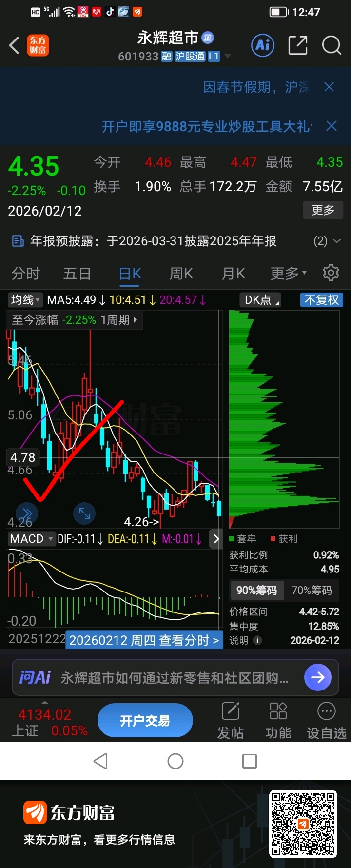Screen dimensions: 351x868
Task: Open the DK点 dropdown
Action: (x=261, y=300)
